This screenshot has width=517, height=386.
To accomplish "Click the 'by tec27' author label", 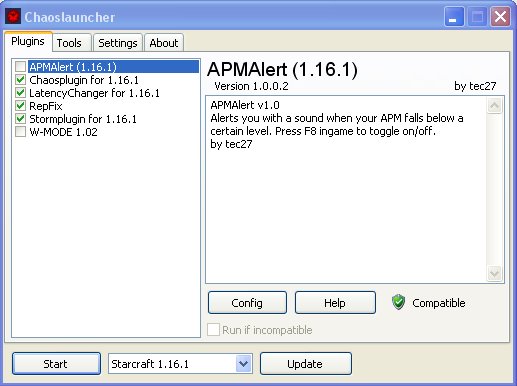I will (475, 86).
